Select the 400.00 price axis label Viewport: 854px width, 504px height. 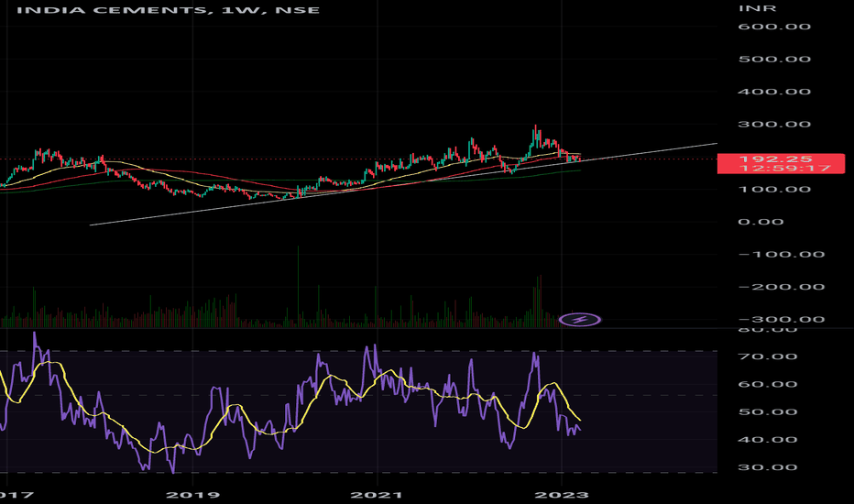(x=774, y=92)
